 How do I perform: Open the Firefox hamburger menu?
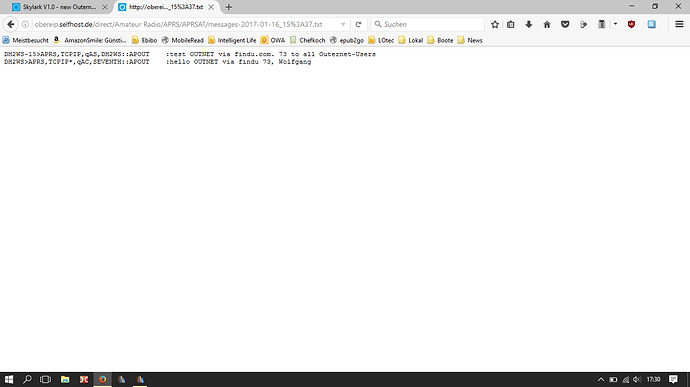[679, 24]
